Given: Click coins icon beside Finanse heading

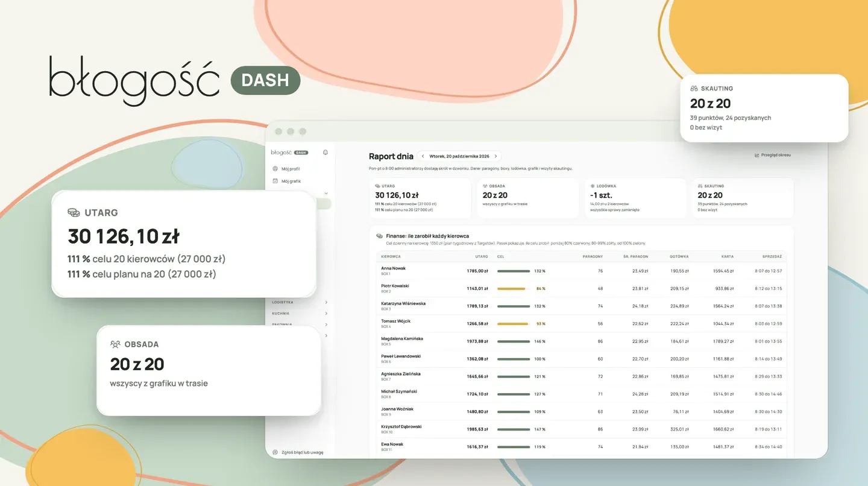Looking at the screenshot, I should (379, 236).
